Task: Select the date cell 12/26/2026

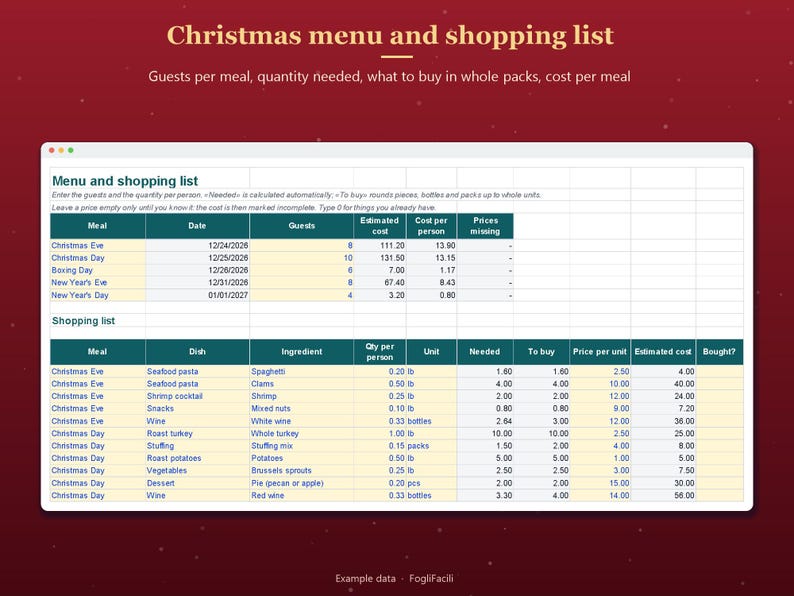Action: coord(197,270)
